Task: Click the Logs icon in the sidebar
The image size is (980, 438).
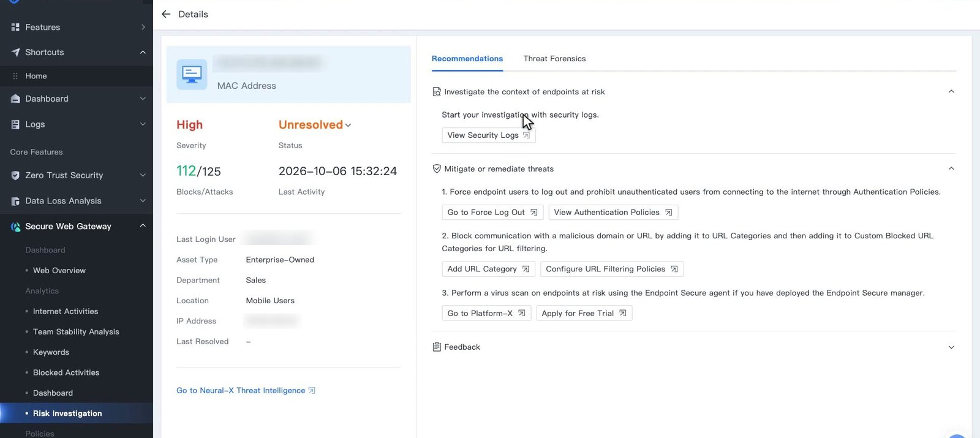Action: (15, 124)
